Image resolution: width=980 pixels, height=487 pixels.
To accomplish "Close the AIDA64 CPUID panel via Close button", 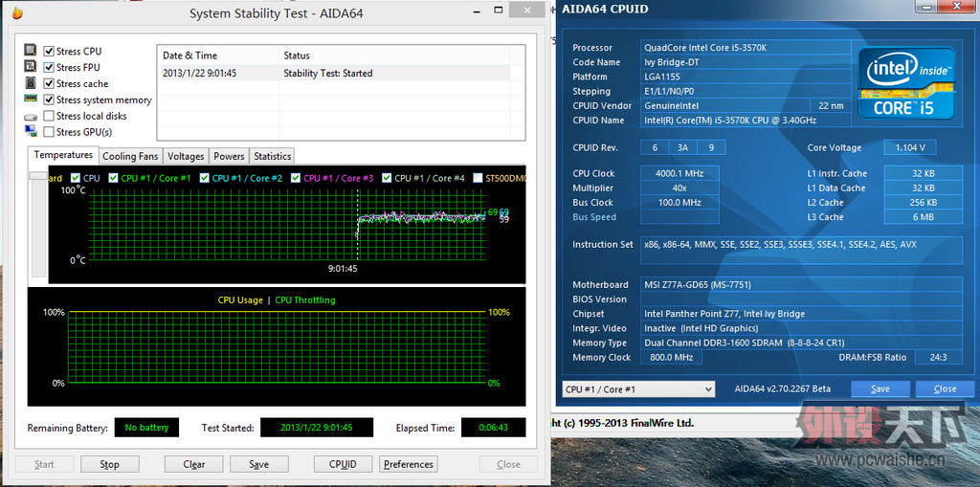I will click(945, 388).
